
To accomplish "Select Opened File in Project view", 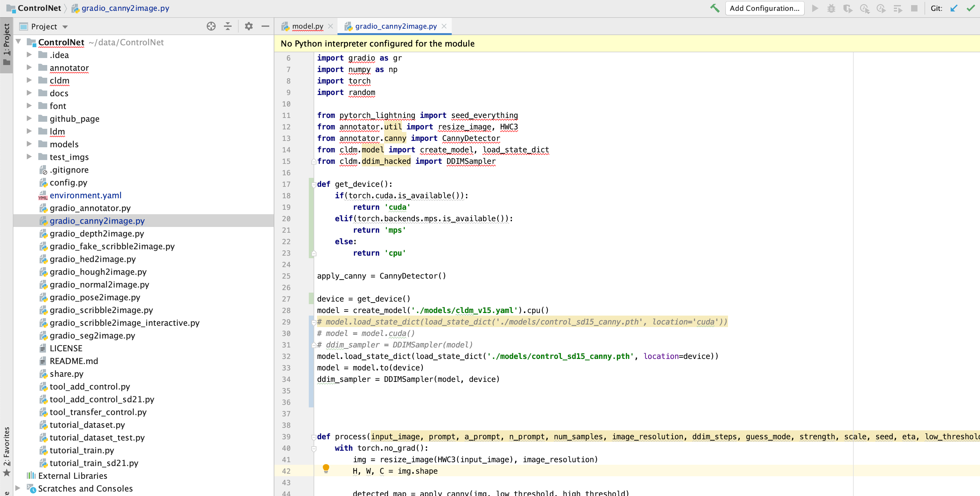I will pos(211,26).
